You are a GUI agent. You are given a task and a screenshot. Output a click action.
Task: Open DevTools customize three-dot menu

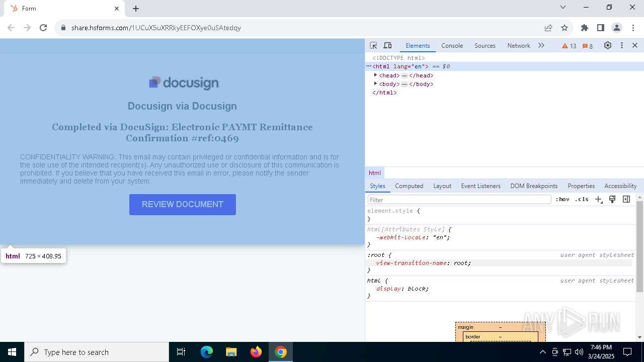click(x=622, y=45)
